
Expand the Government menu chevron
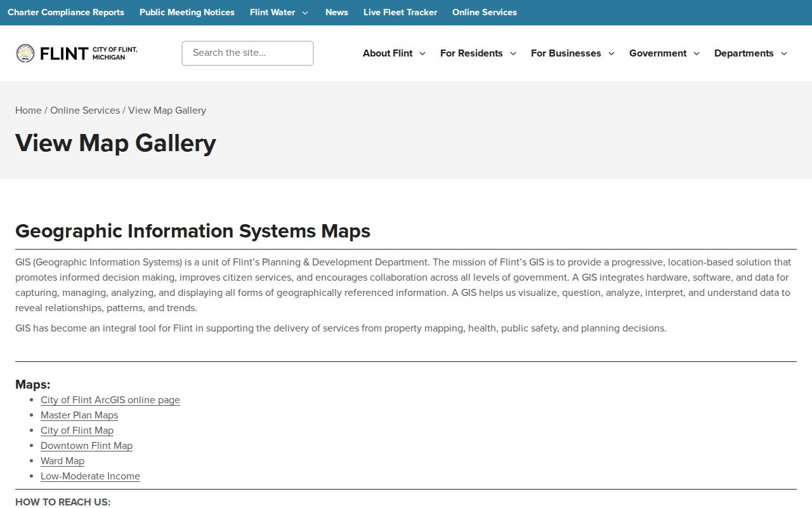pos(697,53)
